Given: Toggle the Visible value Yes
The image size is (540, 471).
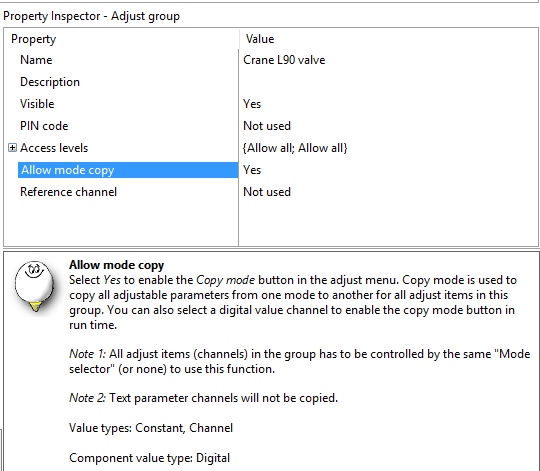Looking at the screenshot, I should 252,104.
